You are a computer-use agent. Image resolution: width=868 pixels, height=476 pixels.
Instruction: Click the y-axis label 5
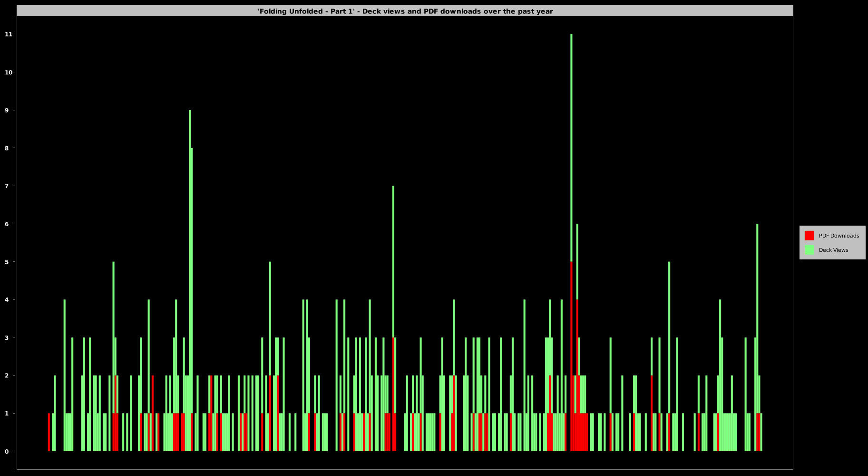tap(7, 262)
